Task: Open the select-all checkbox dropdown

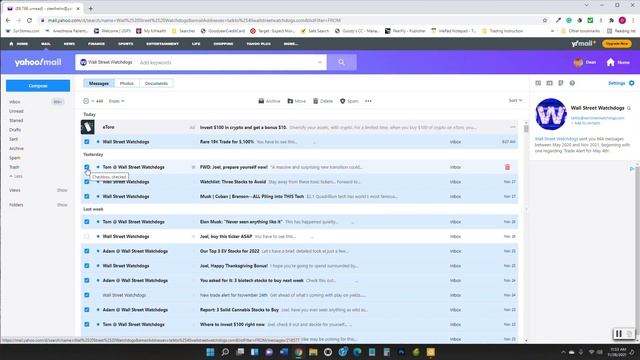Action: tap(93, 101)
